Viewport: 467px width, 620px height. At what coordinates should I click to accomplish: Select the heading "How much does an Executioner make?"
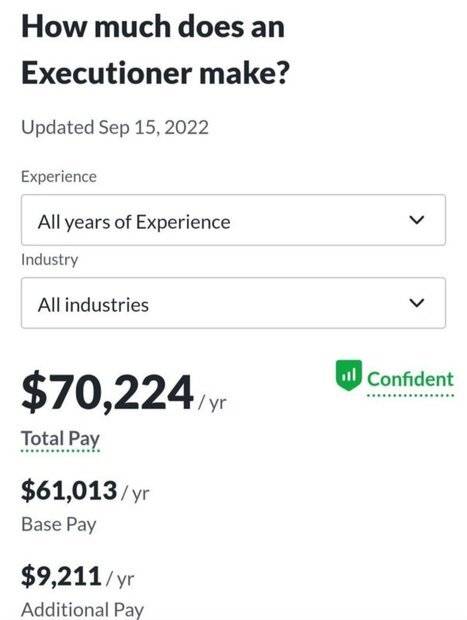(155, 50)
